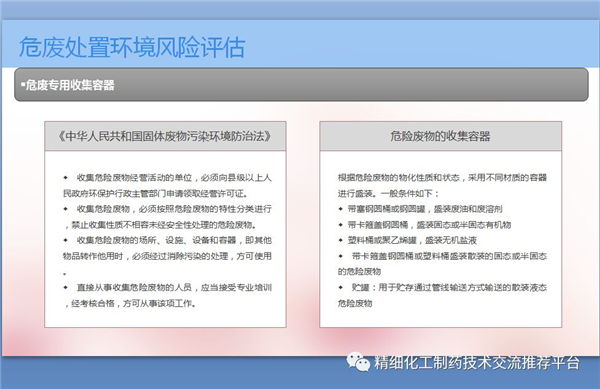The height and width of the screenshot is (389, 600).
Task: Click the line 禁止收集性质不相容未经安全性处理的危险废物
Action: tap(160, 225)
